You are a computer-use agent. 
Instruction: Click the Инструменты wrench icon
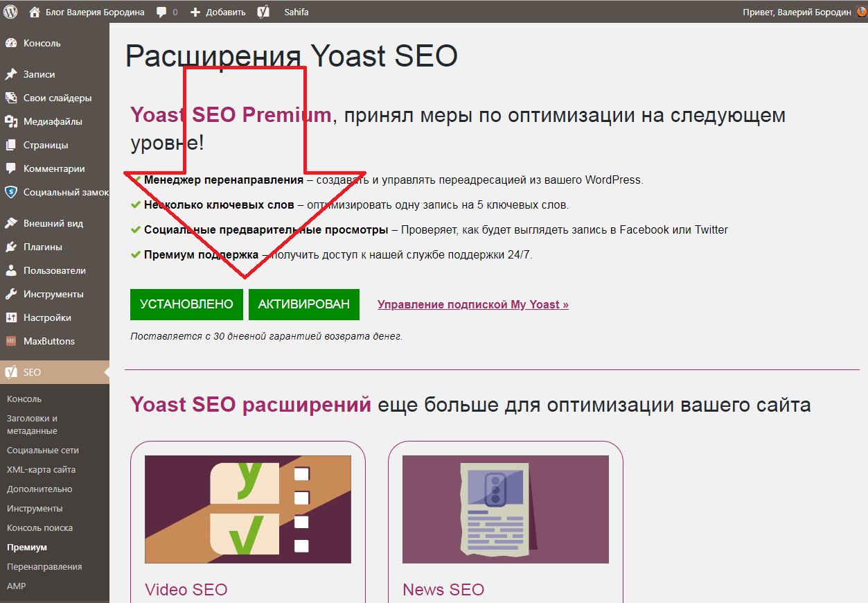pos(11,294)
